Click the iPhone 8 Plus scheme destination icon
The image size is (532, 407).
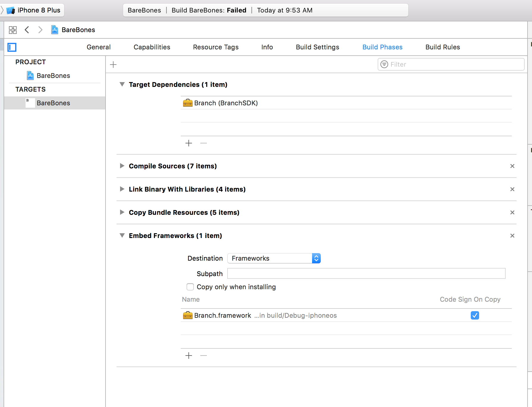[x=11, y=10]
